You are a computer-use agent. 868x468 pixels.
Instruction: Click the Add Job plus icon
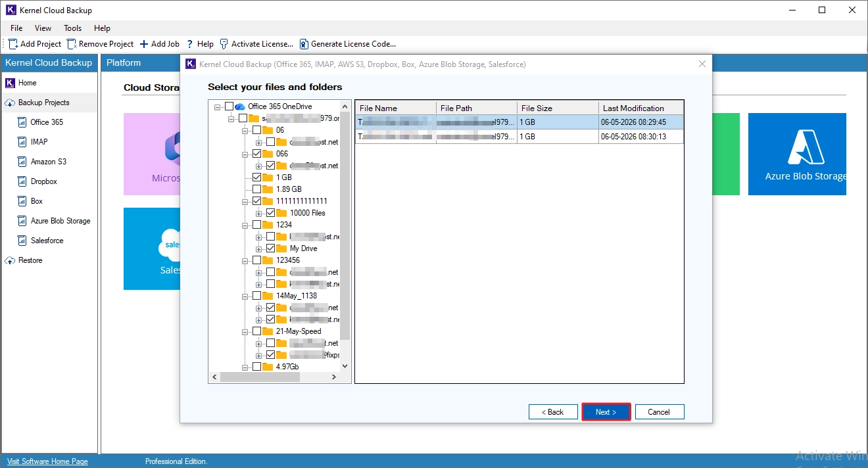click(x=144, y=44)
